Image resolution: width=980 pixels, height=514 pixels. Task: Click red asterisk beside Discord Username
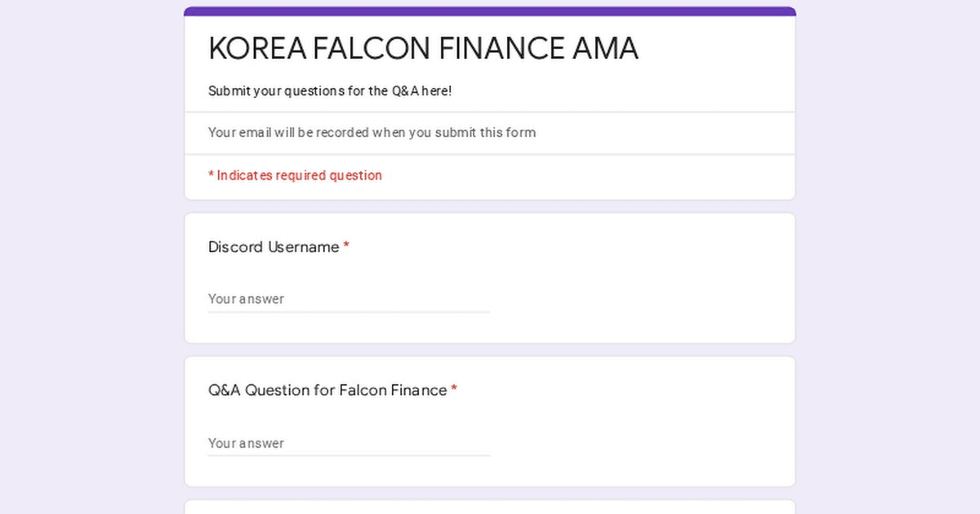pos(346,247)
